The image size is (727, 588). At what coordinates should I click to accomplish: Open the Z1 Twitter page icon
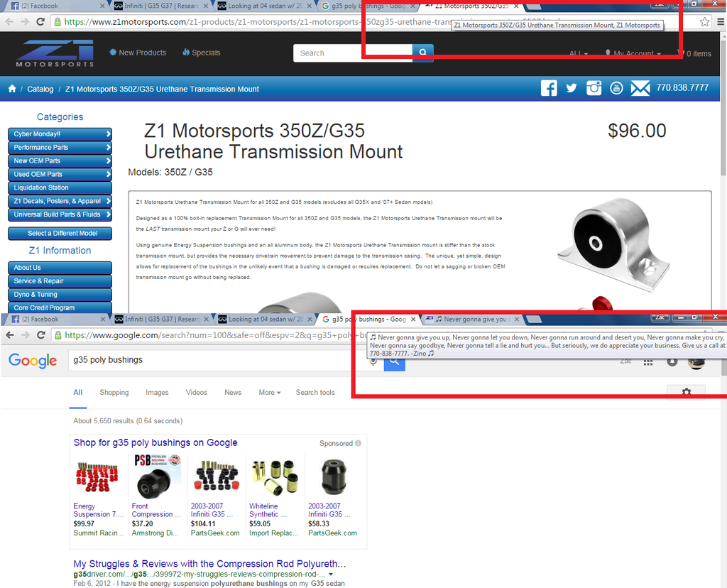tap(572, 87)
